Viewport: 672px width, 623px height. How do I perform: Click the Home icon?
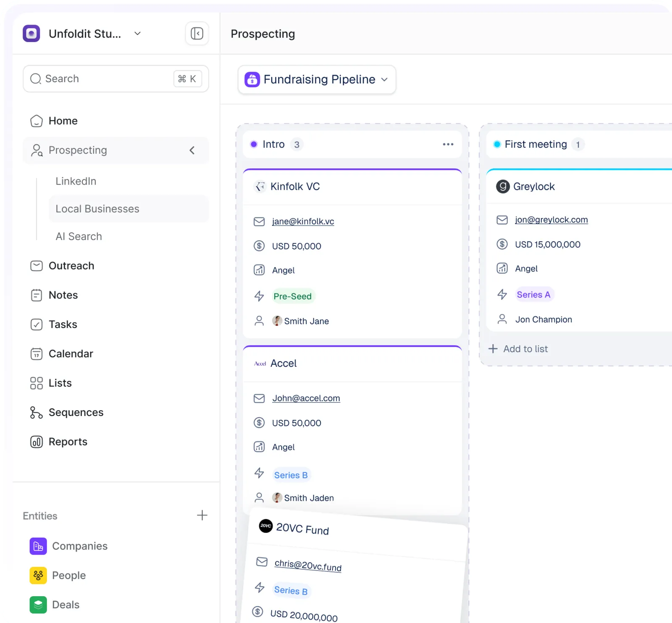coord(37,121)
